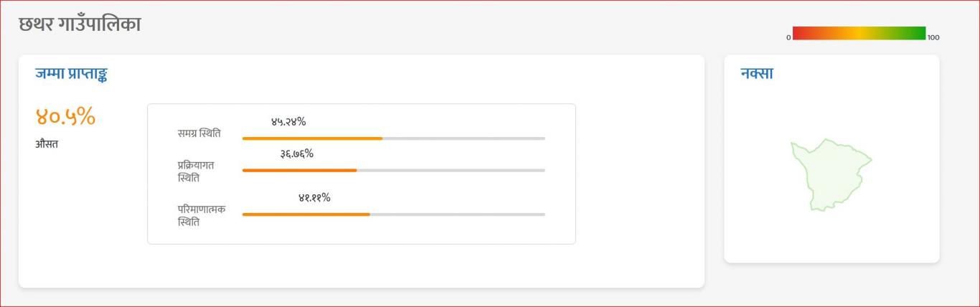Click the 100 label beside legend
The image size is (980, 307).
coord(933,37)
